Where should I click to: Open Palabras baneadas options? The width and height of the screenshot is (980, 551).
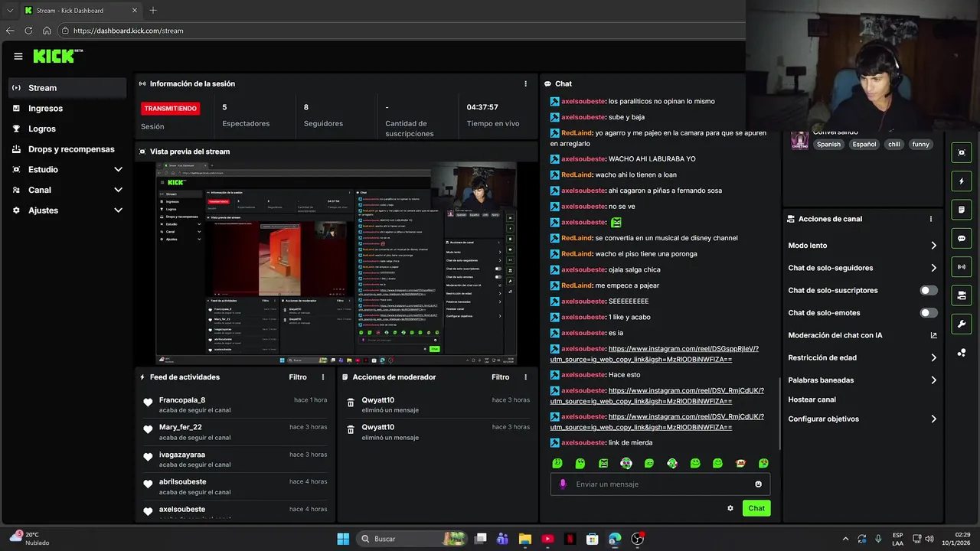pyautogui.click(x=862, y=380)
